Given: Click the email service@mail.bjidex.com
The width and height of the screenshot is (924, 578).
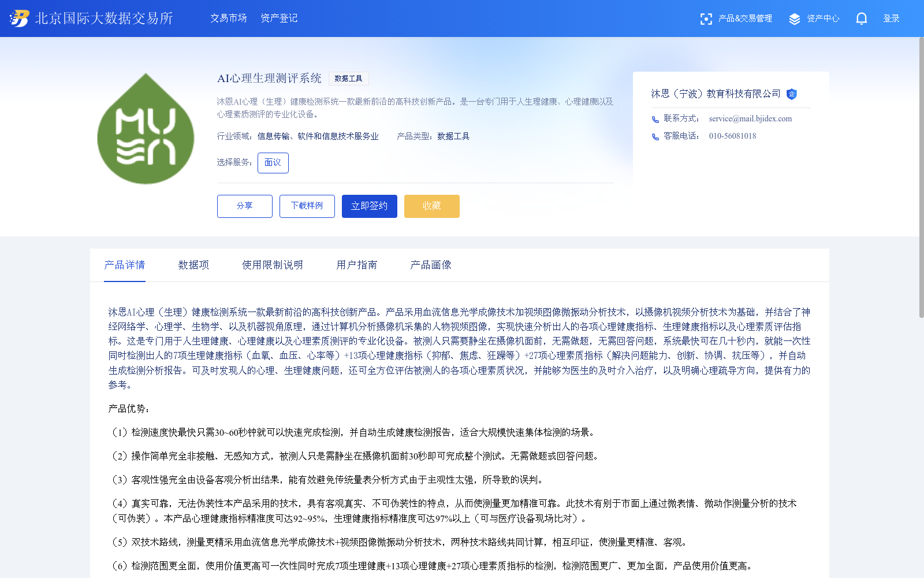Looking at the screenshot, I should 750,119.
